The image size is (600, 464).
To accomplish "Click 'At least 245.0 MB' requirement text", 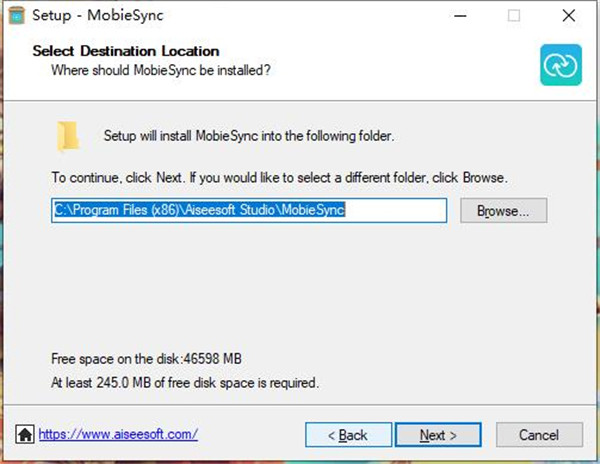I will click(x=185, y=383).
